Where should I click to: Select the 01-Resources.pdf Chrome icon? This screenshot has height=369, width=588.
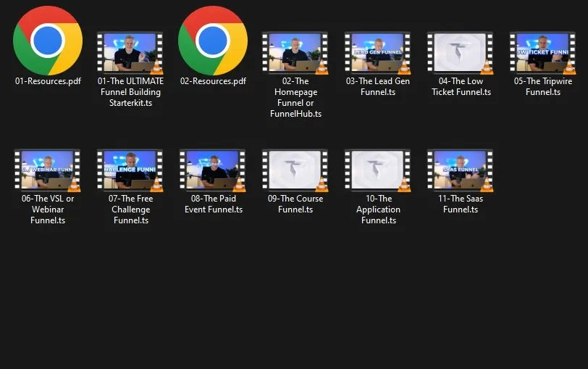click(x=48, y=41)
